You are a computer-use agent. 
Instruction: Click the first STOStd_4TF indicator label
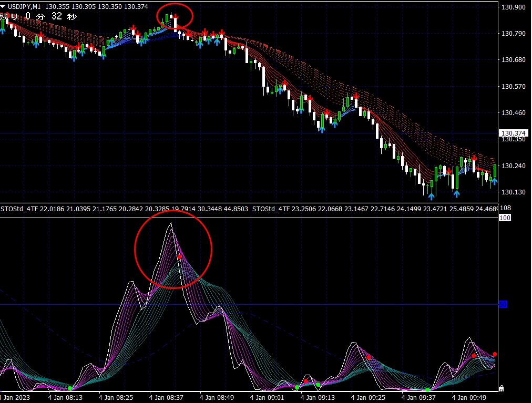(x=19, y=209)
